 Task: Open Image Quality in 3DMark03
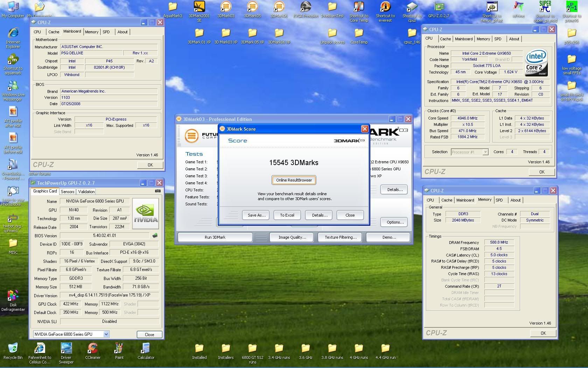coord(292,237)
